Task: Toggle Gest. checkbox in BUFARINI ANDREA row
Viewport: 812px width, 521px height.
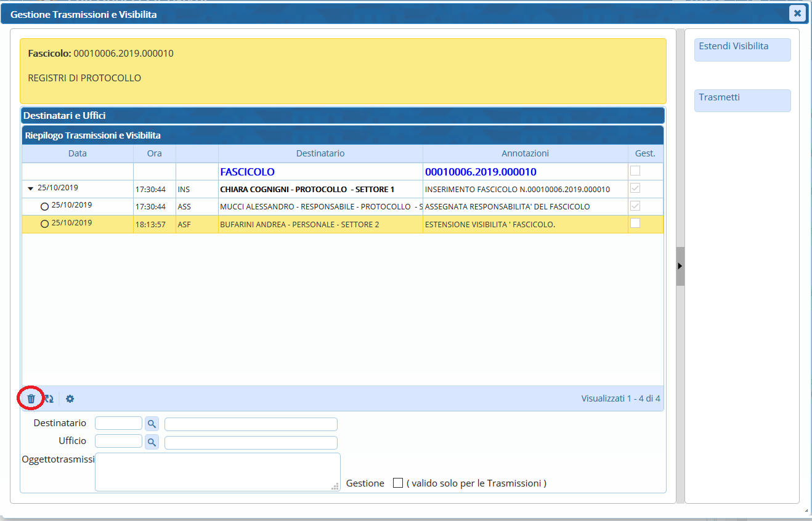Action: 635,223
